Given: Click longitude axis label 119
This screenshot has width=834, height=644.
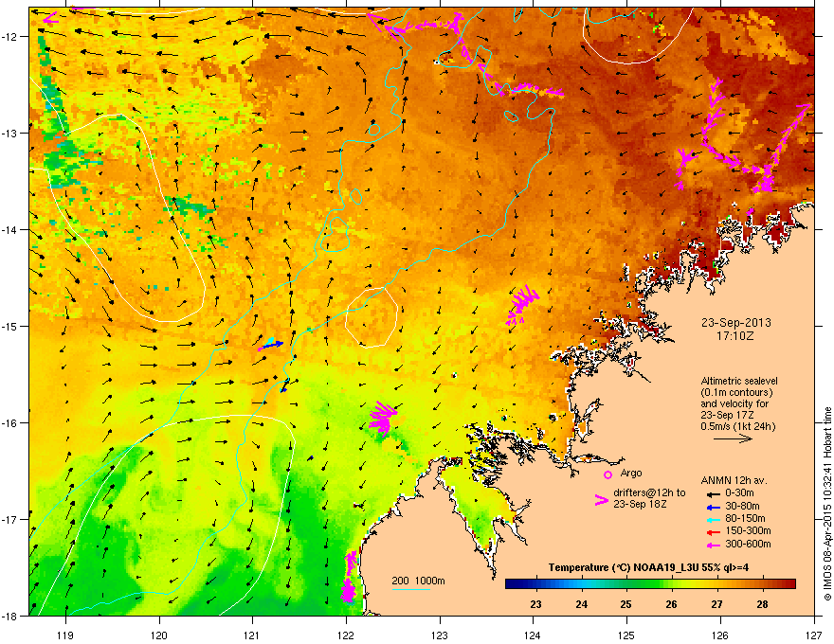Looking at the screenshot, I should 65,635.
